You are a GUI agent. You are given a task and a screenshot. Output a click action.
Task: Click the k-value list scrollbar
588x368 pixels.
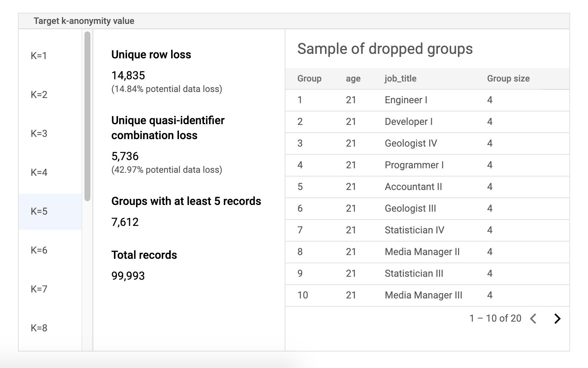(87, 116)
